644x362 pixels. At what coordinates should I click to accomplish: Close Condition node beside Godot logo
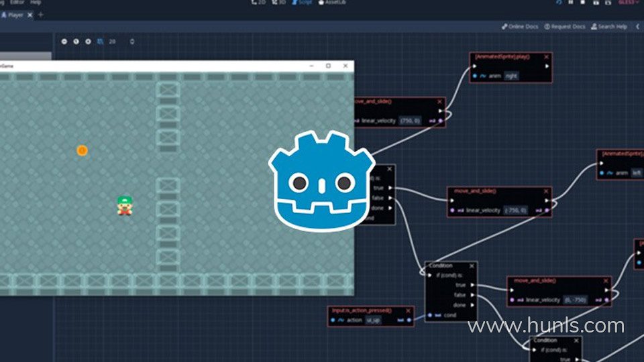pyautogui.click(x=389, y=169)
